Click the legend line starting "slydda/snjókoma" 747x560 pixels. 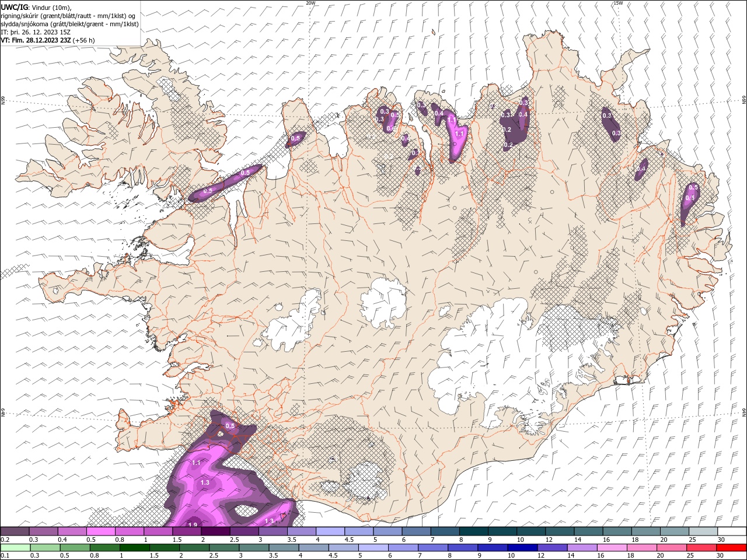[x=69, y=24]
